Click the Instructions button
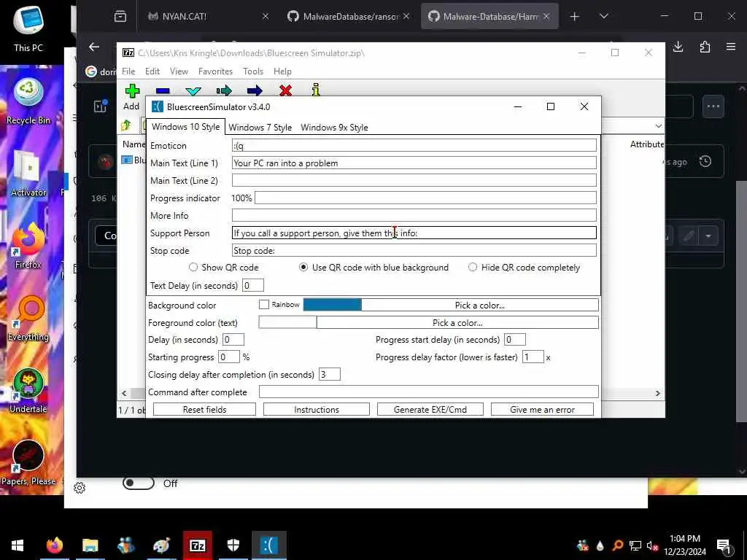This screenshot has height=560, width=747. click(x=317, y=410)
